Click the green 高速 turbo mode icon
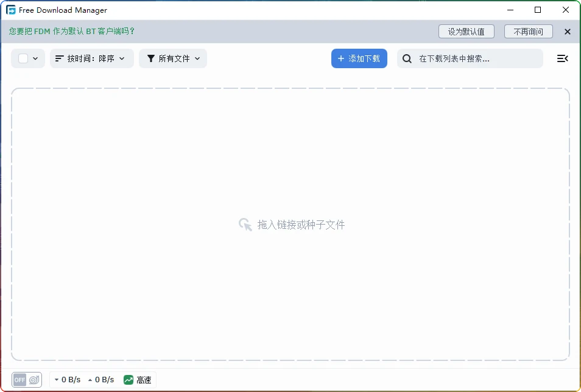The height and width of the screenshot is (392, 581). (129, 379)
